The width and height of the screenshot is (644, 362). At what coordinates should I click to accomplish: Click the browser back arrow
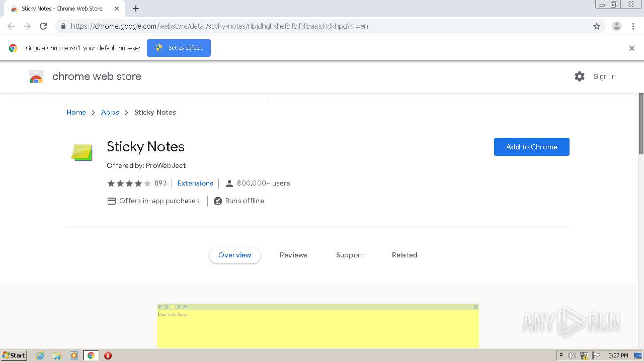11,26
